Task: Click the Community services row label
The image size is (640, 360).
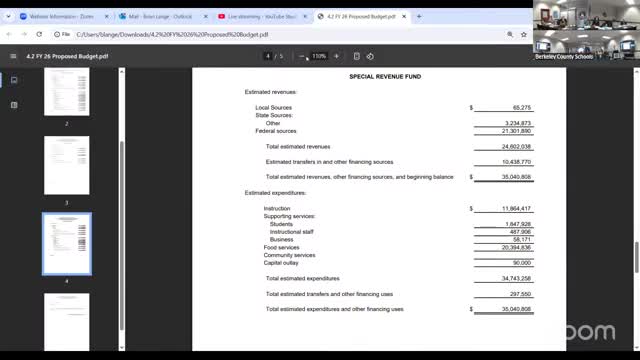Action: (x=289, y=255)
